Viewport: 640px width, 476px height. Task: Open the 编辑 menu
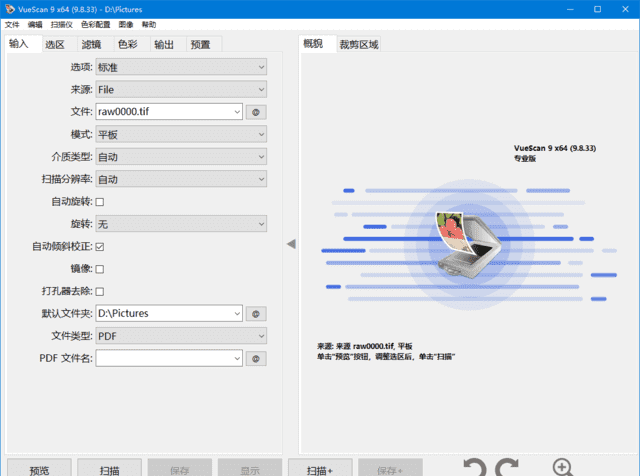point(35,24)
